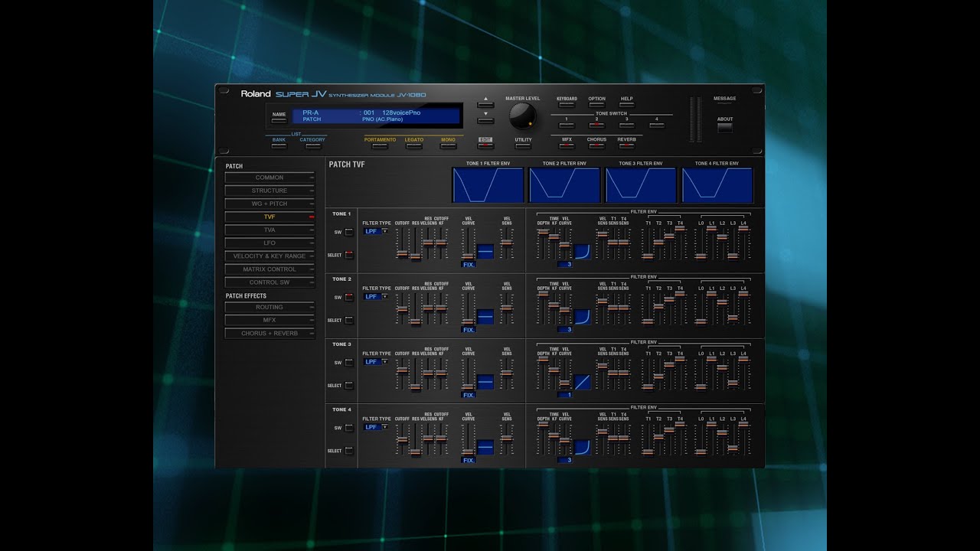This screenshot has width=980, height=551.
Task: Open the TVA page
Action: [269, 230]
